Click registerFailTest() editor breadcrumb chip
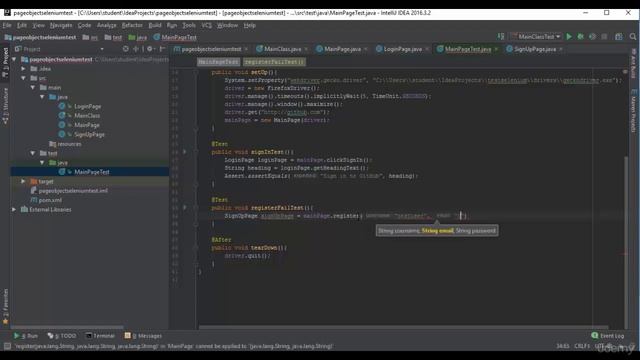Viewport: 640px width, 360px height. click(274, 62)
